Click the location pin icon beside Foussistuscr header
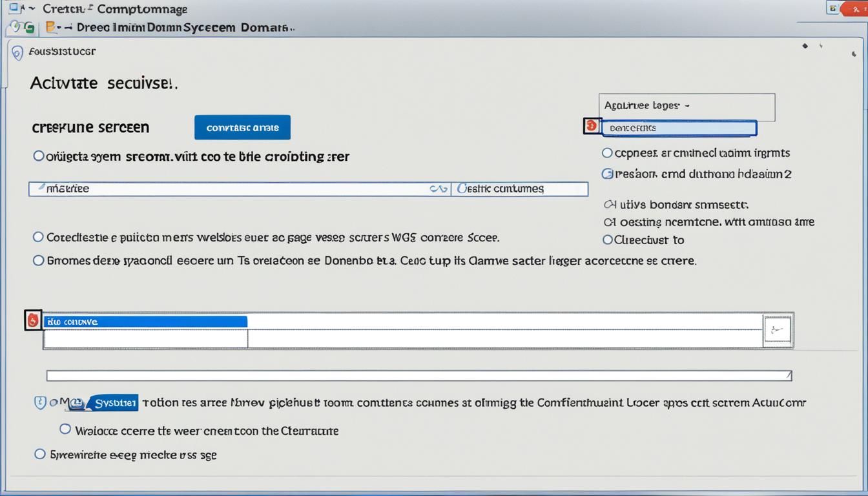The height and width of the screenshot is (496, 868). pyautogui.click(x=17, y=52)
